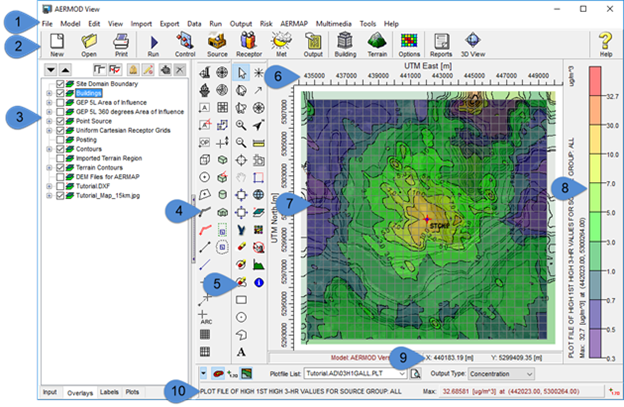
Task: Switch to the Input tab
Action: pyautogui.click(x=50, y=392)
